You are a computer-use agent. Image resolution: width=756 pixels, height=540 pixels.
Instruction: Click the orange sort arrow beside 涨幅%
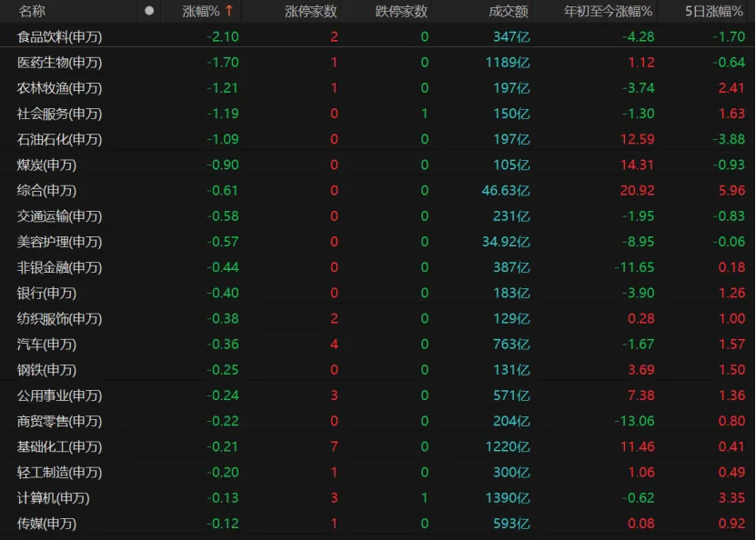pyautogui.click(x=229, y=11)
